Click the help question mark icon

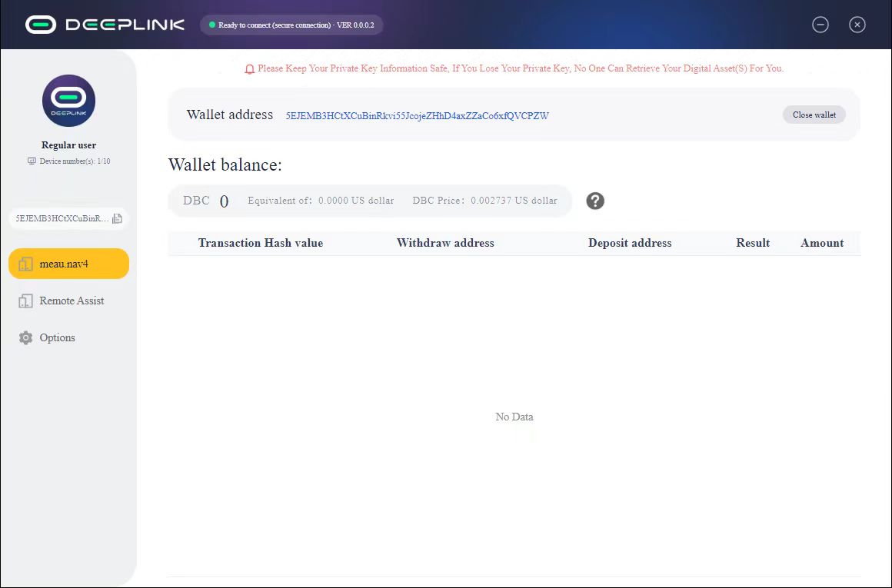595,201
